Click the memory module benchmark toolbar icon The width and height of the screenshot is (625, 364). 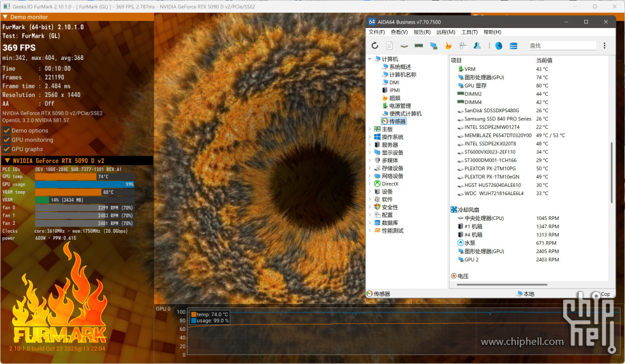(419, 46)
